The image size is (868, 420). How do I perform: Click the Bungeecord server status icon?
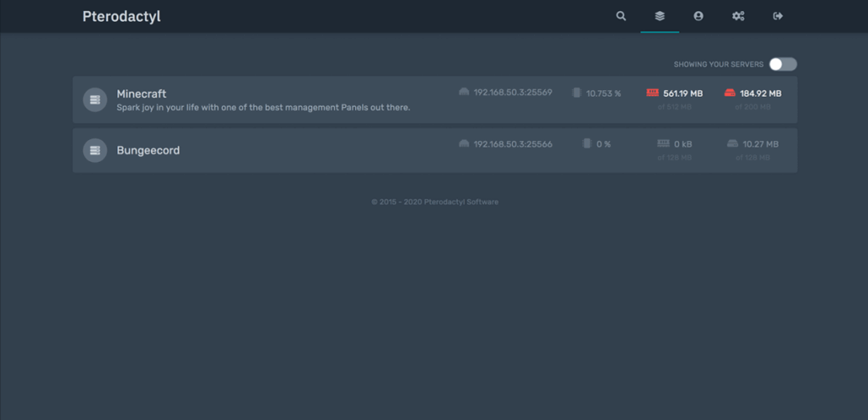95,150
